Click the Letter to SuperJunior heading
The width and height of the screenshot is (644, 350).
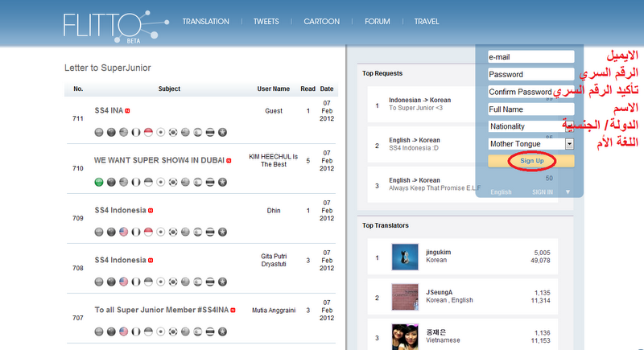[108, 68]
